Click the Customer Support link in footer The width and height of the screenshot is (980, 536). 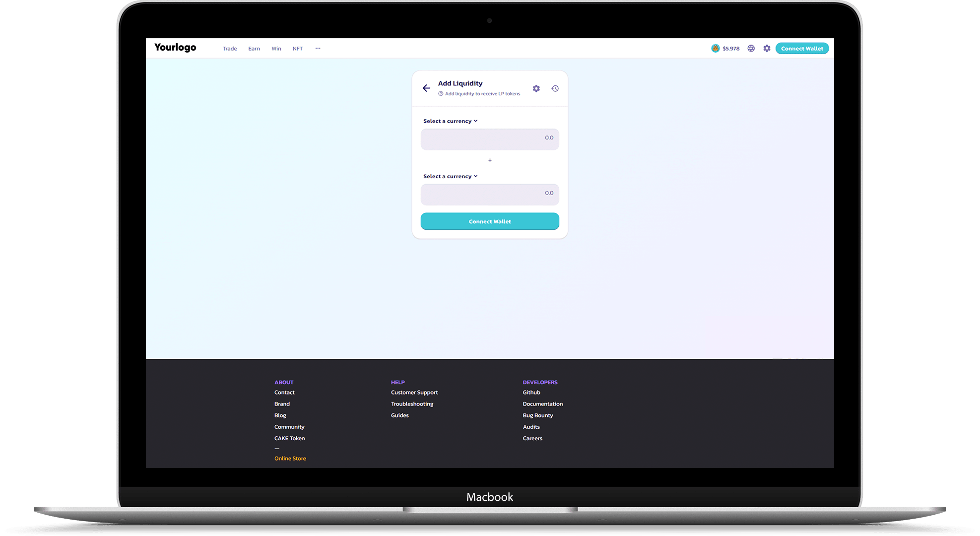click(414, 393)
